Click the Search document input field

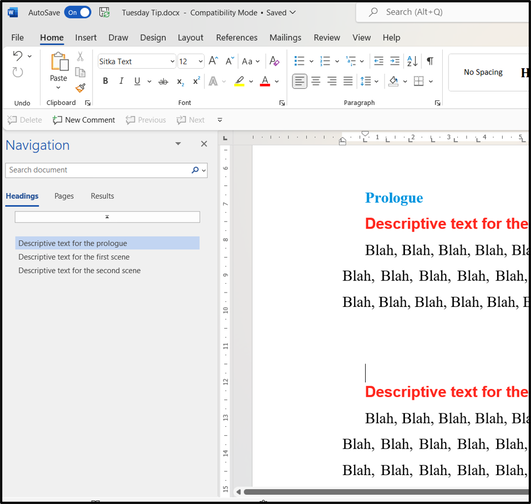click(99, 170)
